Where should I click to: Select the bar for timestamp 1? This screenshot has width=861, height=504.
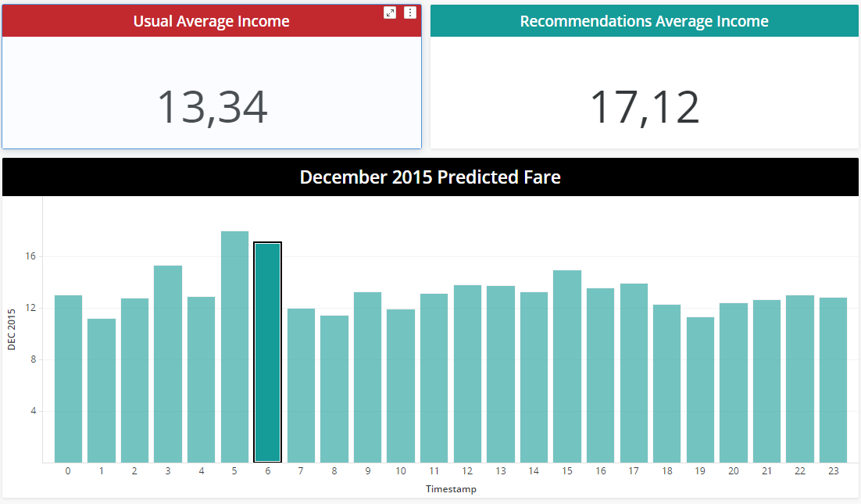(102, 391)
